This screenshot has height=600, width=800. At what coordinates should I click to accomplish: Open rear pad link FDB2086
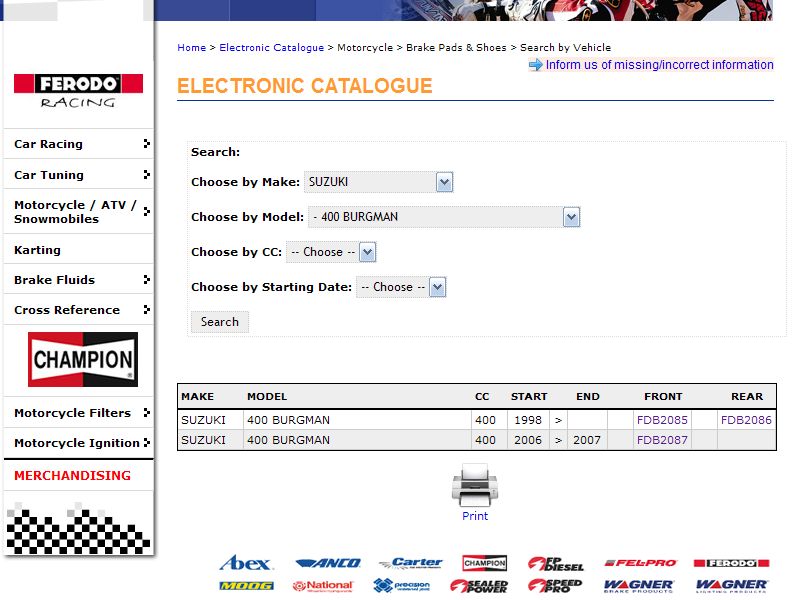click(746, 420)
